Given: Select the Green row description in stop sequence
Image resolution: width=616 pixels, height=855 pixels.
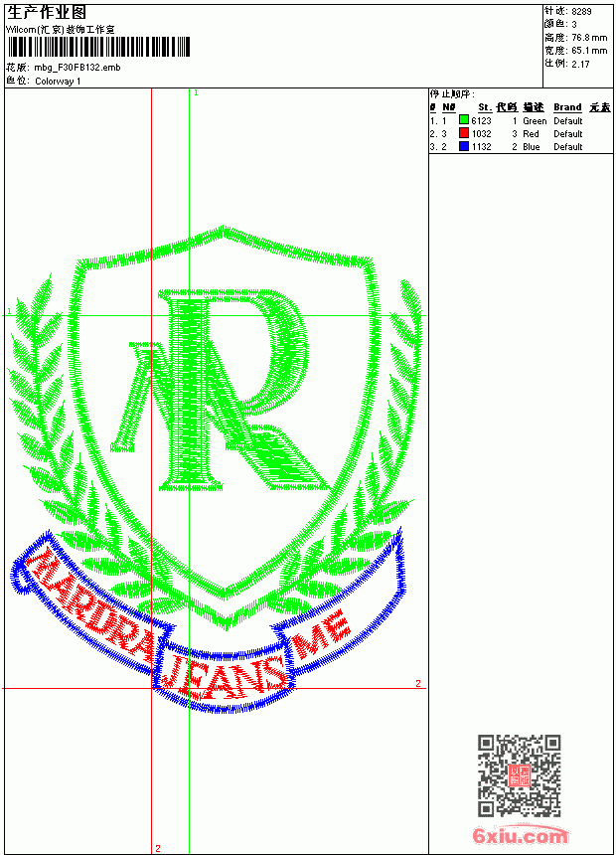Looking at the screenshot, I should click(x=535, y=121).
